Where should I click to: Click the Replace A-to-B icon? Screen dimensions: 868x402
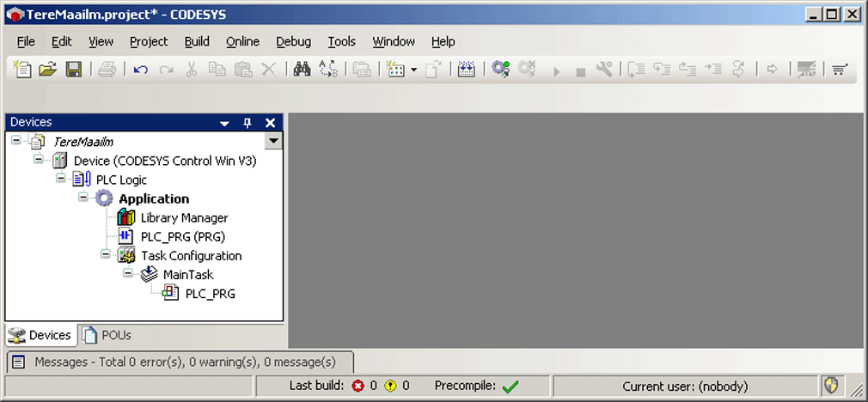[x=328, y=69]
